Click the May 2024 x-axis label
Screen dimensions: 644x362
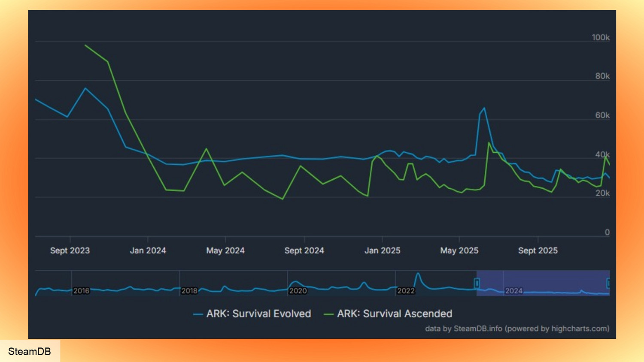[x=225, y=250]
